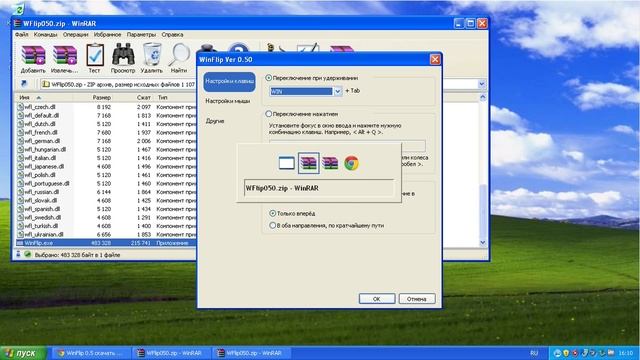Switch to the WinFlip 0.5 Chrome taskbar button
The image size is (640, 360).
[x=91, y=353]
